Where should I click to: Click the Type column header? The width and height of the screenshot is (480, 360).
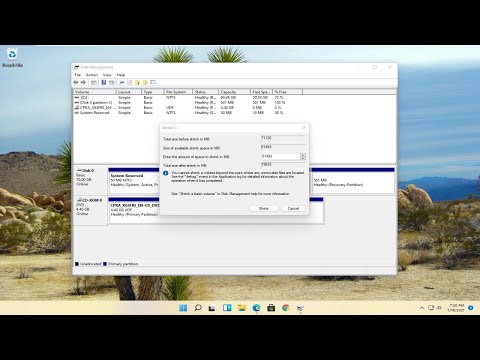(x=153, y=92)
